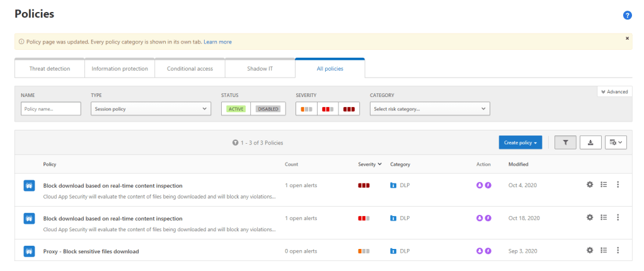This screenshot has height=271, width=644.
Task: Click the export download icon button
Action: (590, 142)
